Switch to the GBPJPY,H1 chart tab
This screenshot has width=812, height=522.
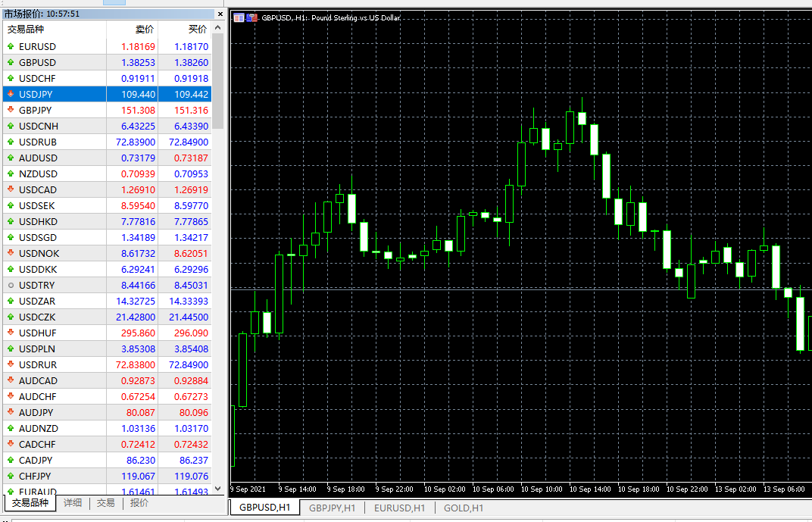[331, 508]
